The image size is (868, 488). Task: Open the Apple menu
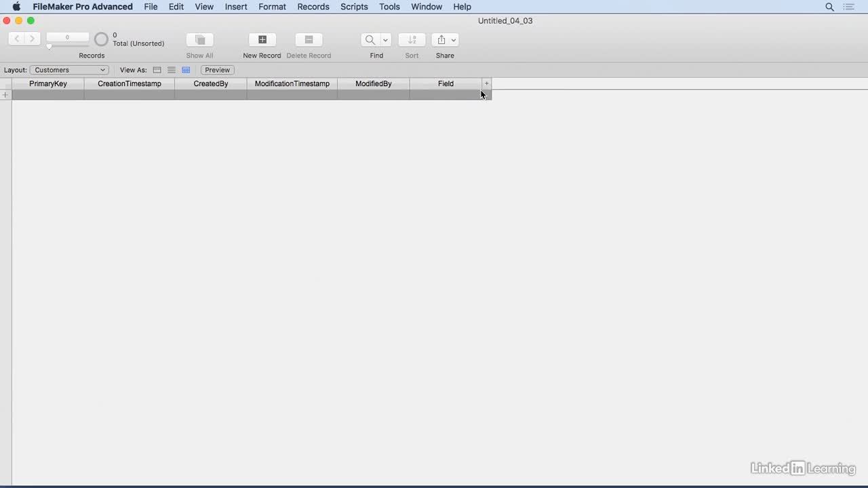(x=16, y=7)
